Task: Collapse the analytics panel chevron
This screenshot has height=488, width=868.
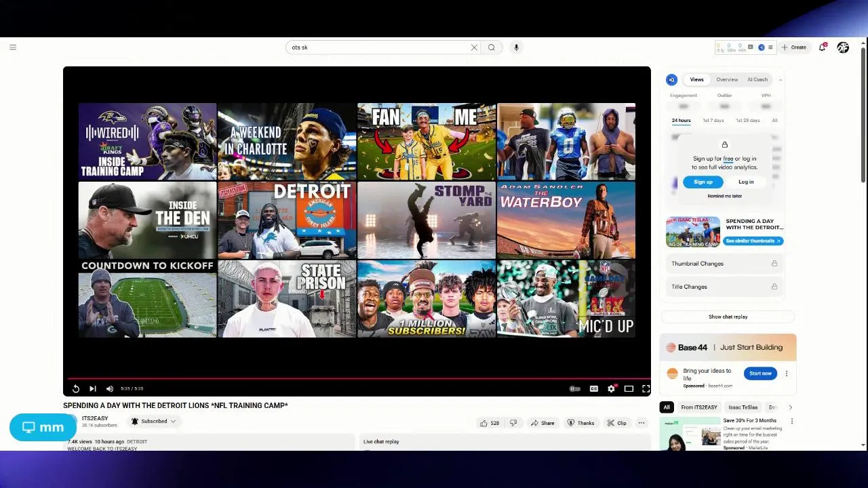Action: [x=780, y=80]
